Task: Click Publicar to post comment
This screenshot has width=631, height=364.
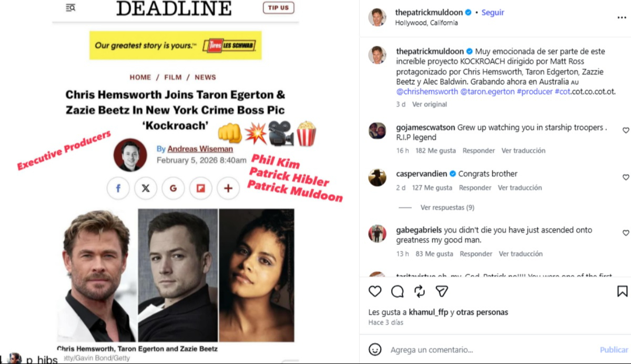Action: click(x=614, y=350)
